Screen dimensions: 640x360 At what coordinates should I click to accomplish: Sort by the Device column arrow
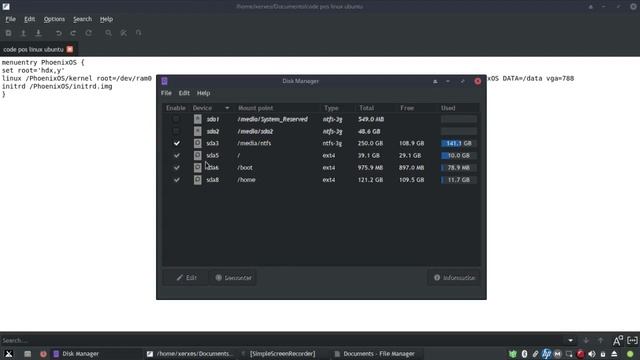pos(227,108)
